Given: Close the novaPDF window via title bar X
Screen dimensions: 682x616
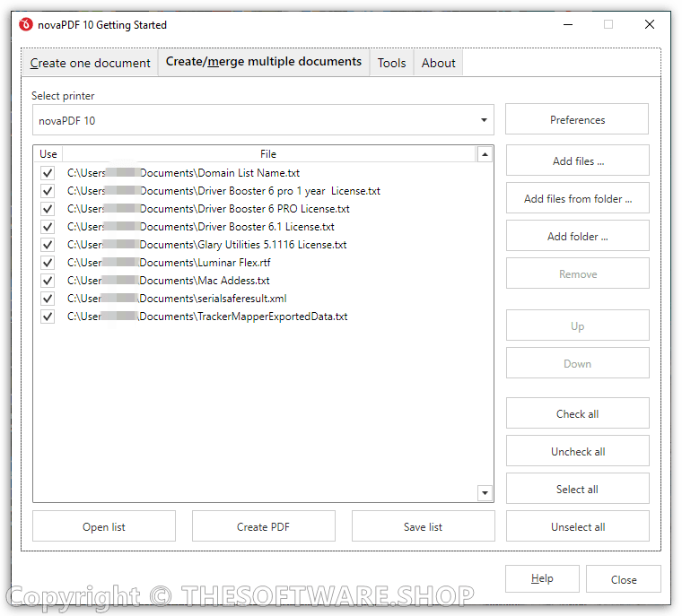Looking at the screenshot, I should tap(650, 24).
